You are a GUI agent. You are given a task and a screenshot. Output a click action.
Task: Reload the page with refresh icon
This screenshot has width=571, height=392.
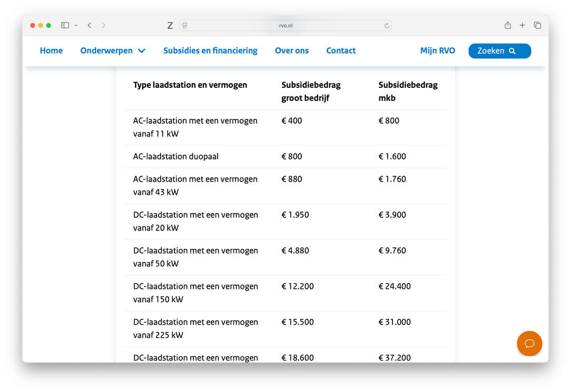pyautogui.click(x=386, y=25)
